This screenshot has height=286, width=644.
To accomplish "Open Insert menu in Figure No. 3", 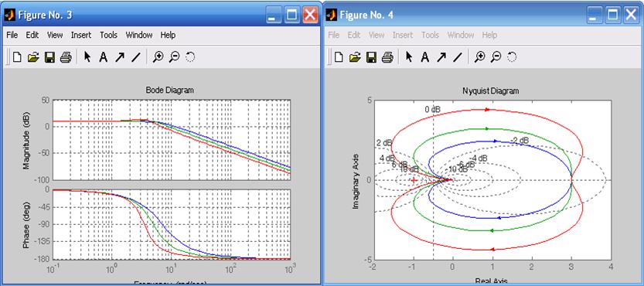I will point(81,35).
